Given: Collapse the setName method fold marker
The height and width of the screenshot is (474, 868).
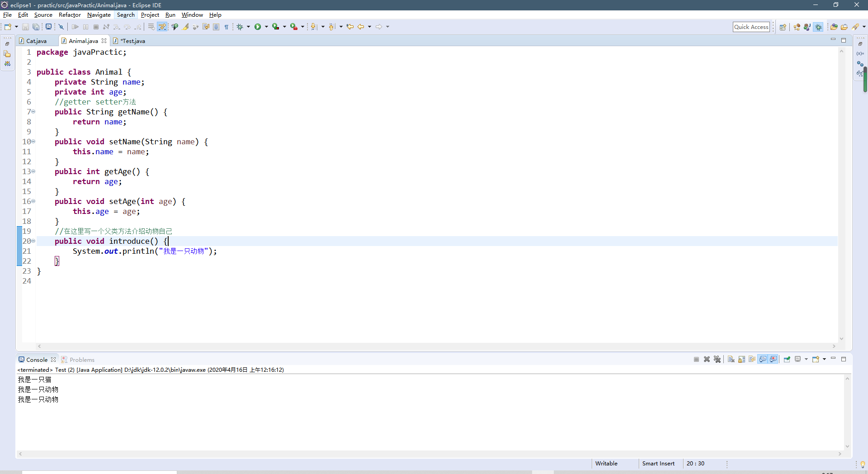Looking at the screenshot, I should (33, 142).
